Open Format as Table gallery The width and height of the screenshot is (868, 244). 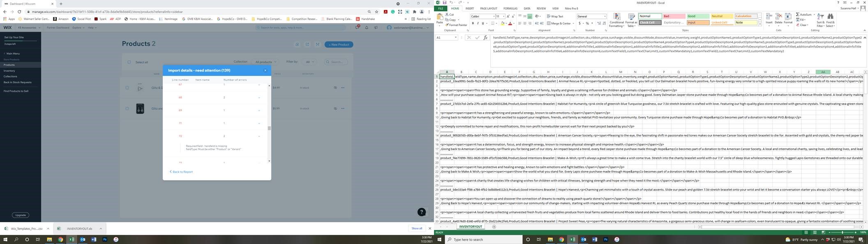click(x=631, y=20)
